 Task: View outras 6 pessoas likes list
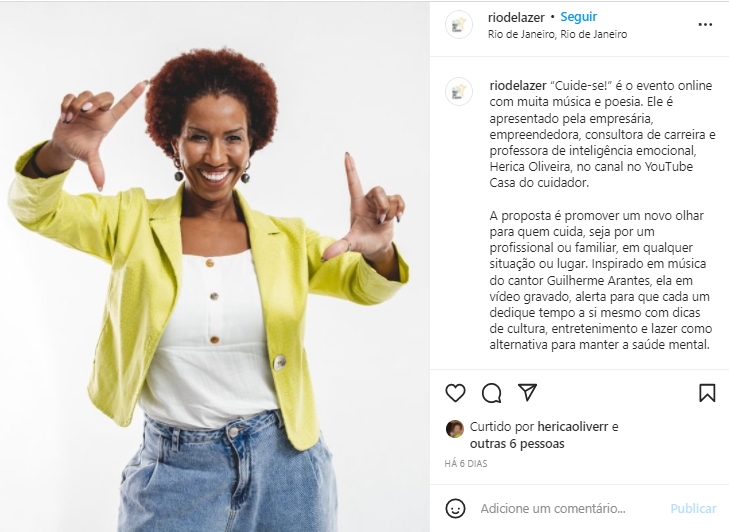click(517, 444)
